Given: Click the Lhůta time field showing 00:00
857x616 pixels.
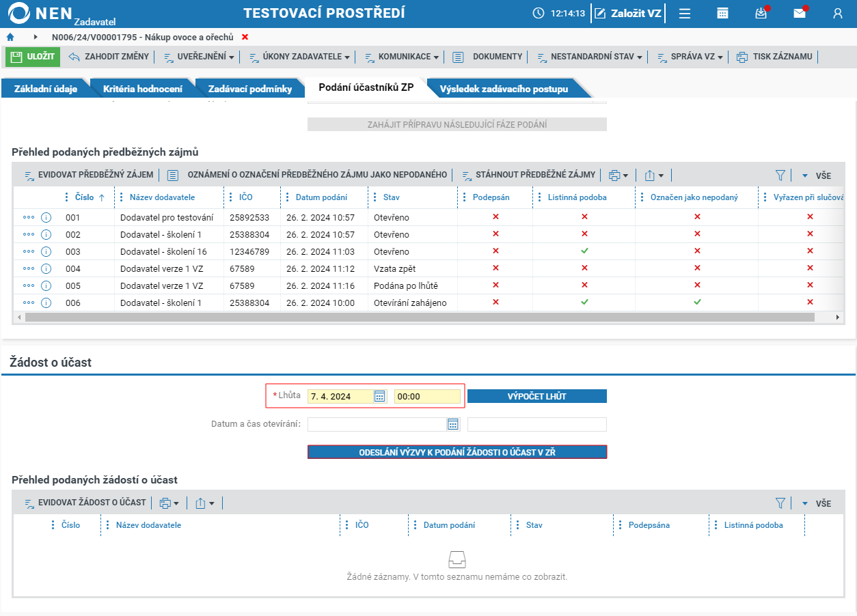Looking at the screenshot, I should coord(427,396).
